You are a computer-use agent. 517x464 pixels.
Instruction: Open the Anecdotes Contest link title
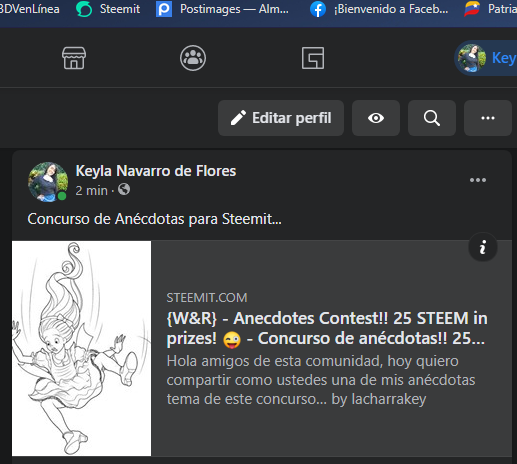click(x=327, y=328)
